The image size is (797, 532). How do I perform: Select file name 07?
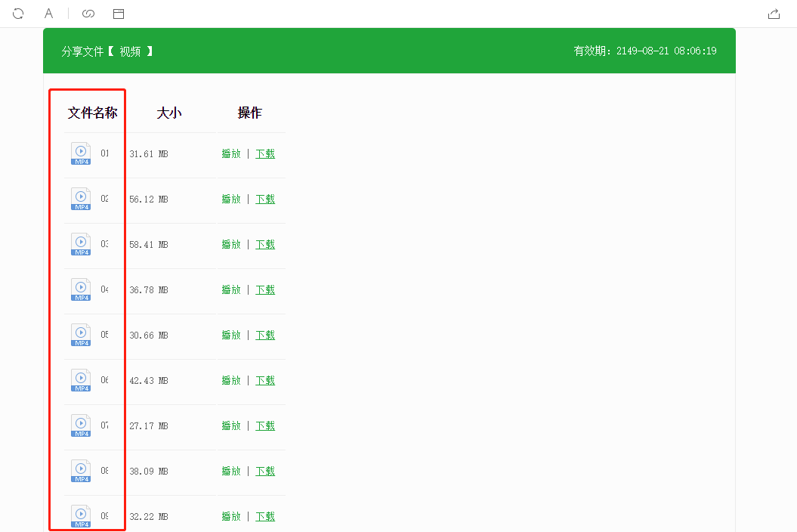[x=105, y=425]
